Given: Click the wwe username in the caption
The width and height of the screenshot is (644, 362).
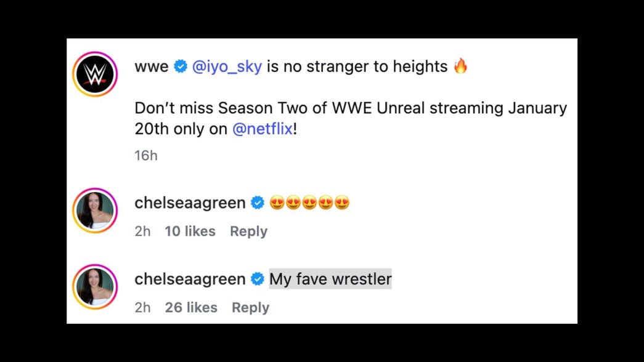Looking at the screenshot, I should (x=150, y=66).
